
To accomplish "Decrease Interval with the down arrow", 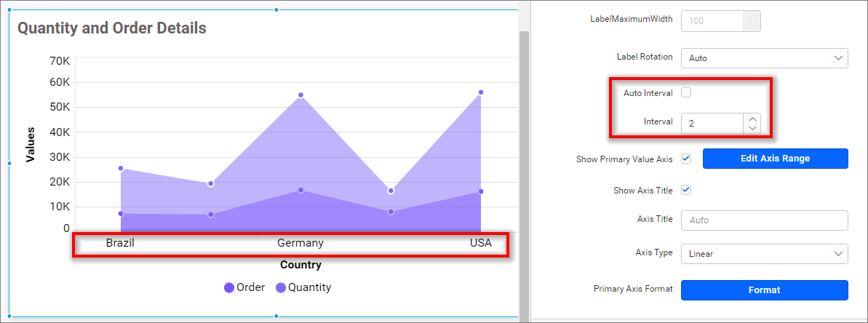I will tap(753, 128).
